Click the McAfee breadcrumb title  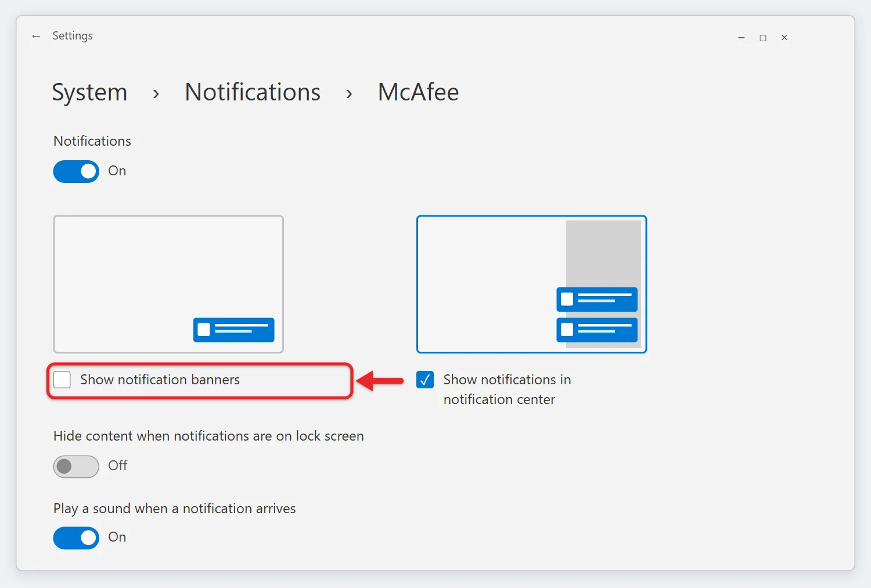(418, 92)
